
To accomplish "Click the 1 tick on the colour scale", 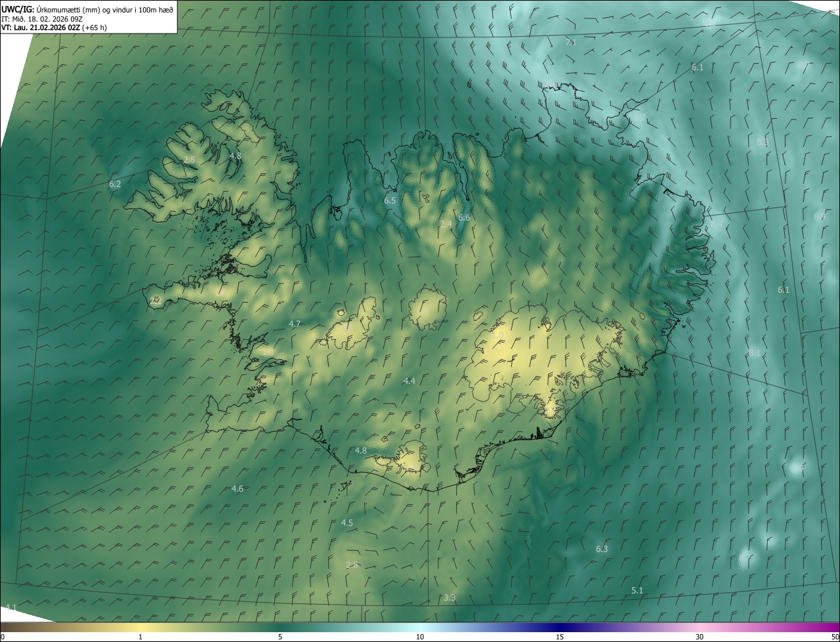I will coord(140,637).
